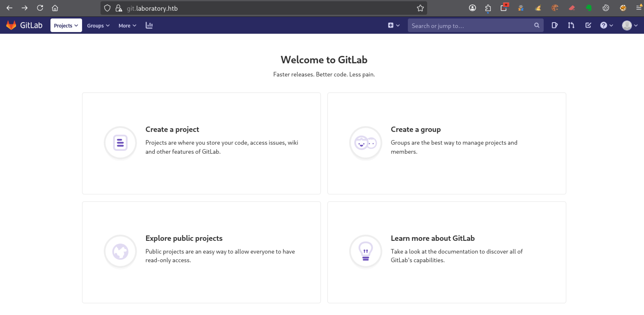Open Explore public projects card
Image resolution: width=644 pixels, height=315 pixels.
pos(201,252)
